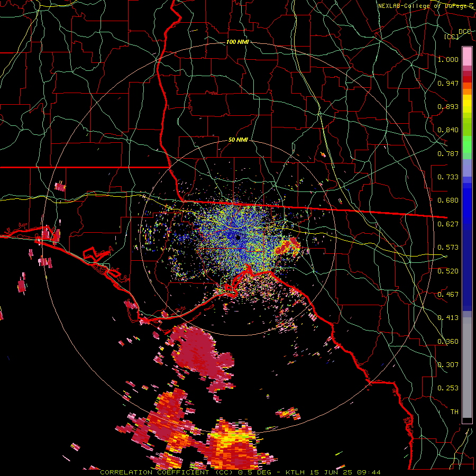This screenshot has height=476, width=476.
Task: Click the 0.307 color scale value
Action: [448, 365]
